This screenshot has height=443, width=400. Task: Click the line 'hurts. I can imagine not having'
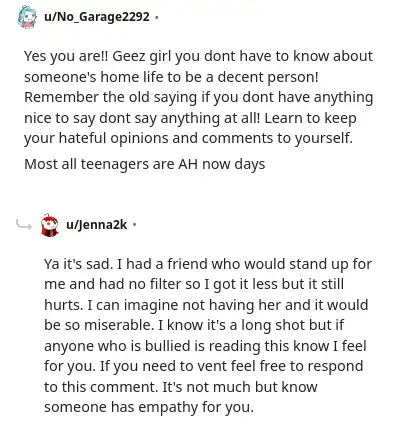tap(206, 305)
